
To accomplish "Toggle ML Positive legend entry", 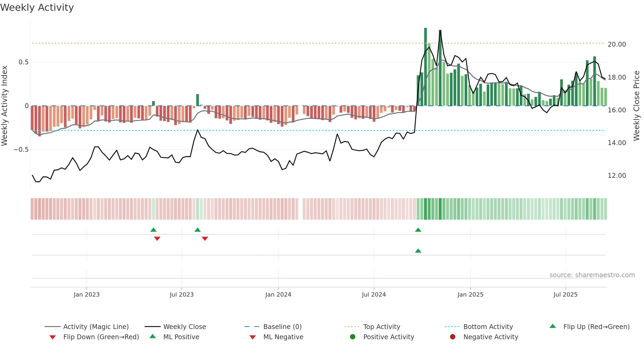I will coord(174,337).
